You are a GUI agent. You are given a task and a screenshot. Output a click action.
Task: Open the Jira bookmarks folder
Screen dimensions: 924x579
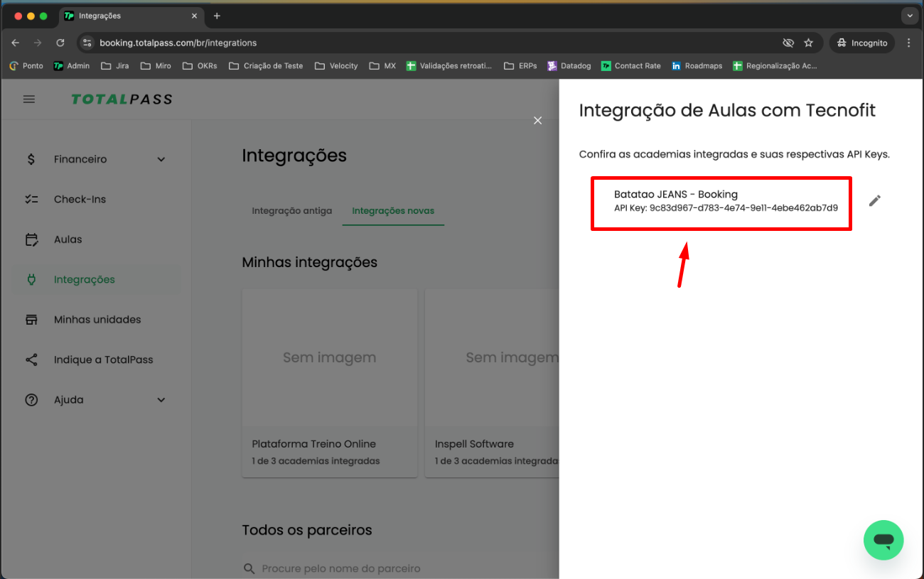click(x=115, y=65)
